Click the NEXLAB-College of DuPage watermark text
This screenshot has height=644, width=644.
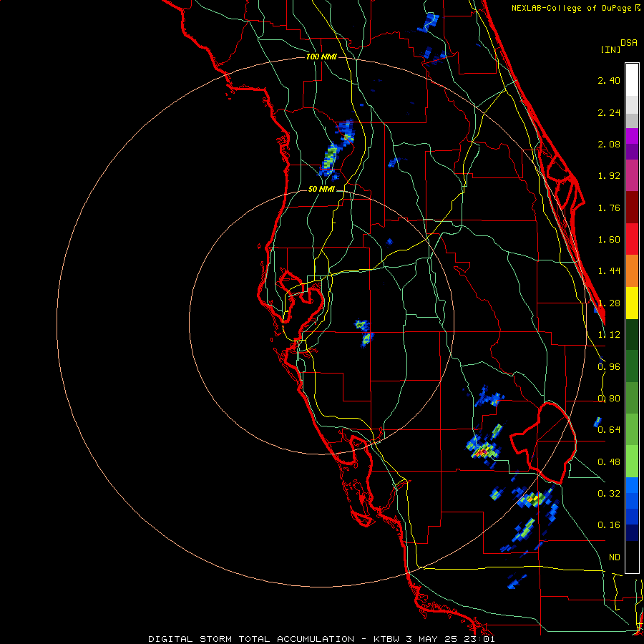coord(576,8)
